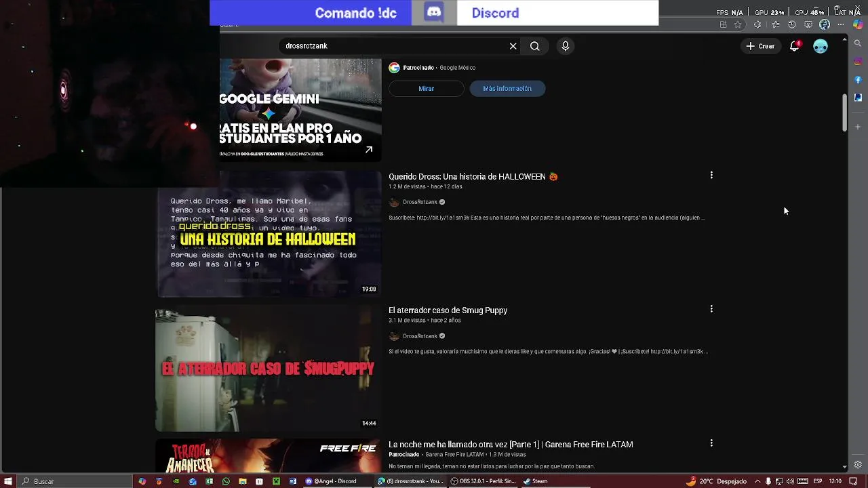Click the scrollbar down arrow
The width and height of the screenshot is (868, 488).
click(x=844, y=467)
